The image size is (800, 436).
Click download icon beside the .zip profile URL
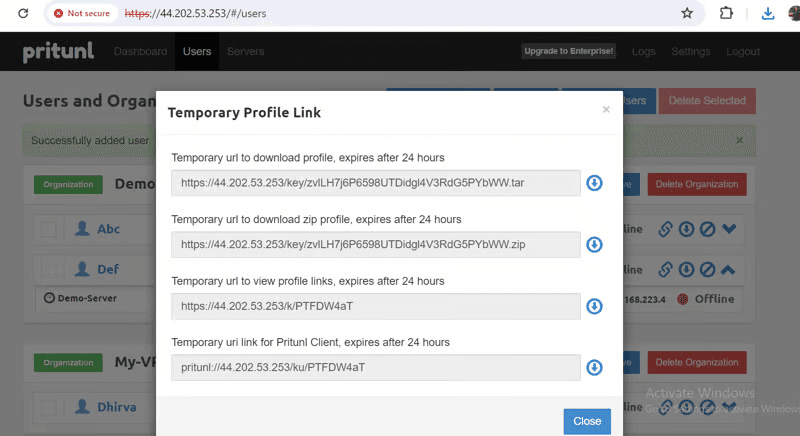594,245
